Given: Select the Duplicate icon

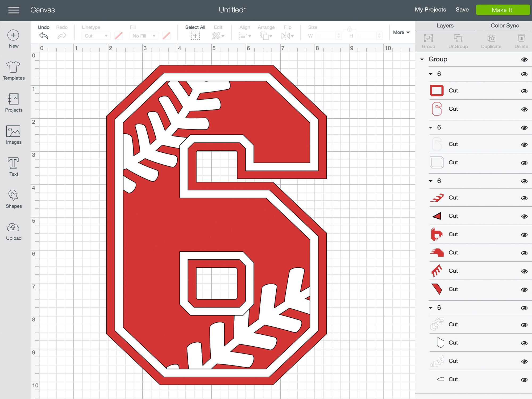Looking at the screenshot, I should 491,40.
